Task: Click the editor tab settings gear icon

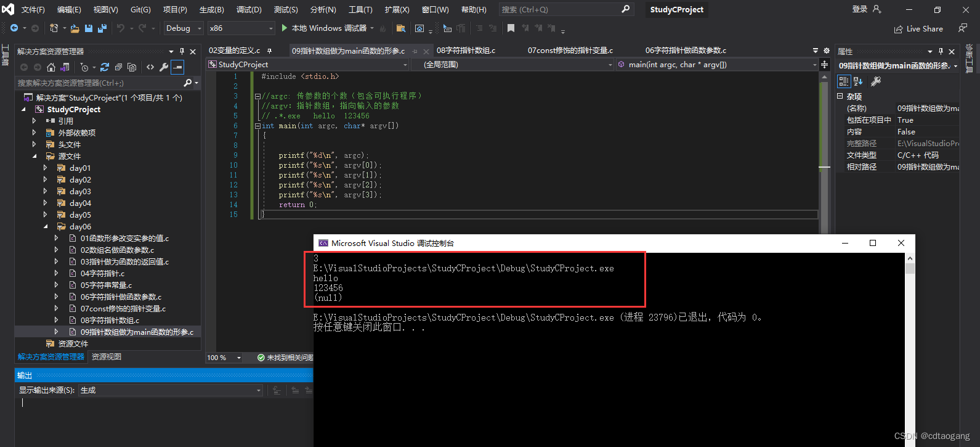Action: coord(827,51)
